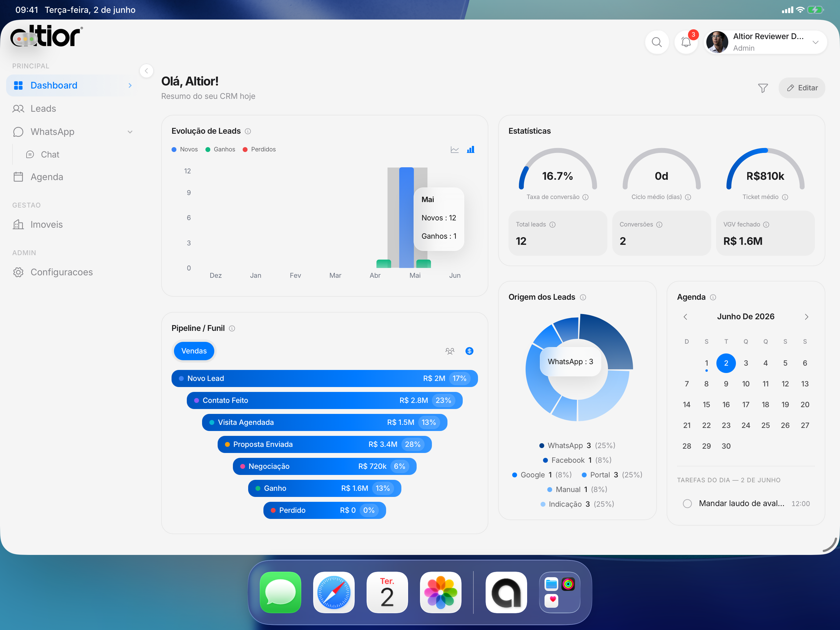This screenshot has width=840, height=630.
Task: Open the Altior Reviewer user menu
Action: (x=766, y=42)
